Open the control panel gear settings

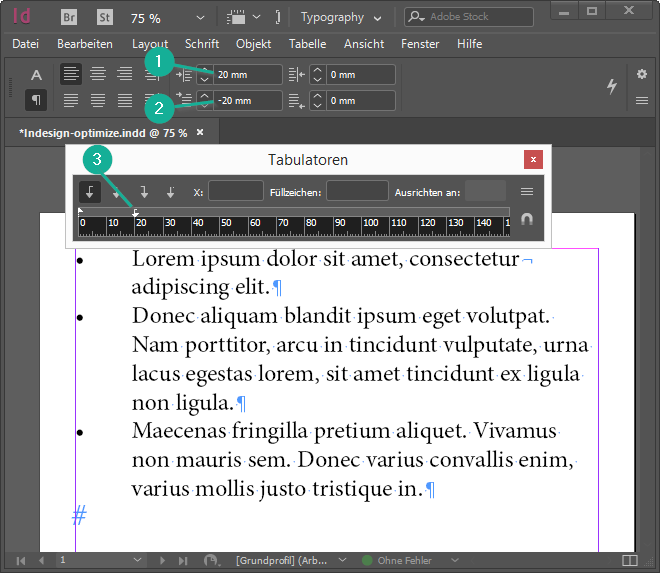click(x=642, y=74)
